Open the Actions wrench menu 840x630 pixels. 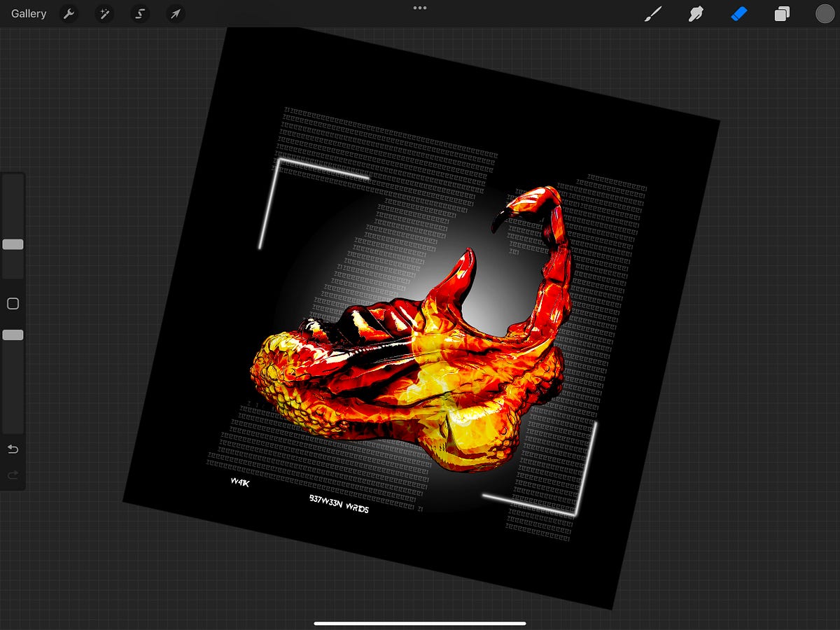click(x=68, y=13)
